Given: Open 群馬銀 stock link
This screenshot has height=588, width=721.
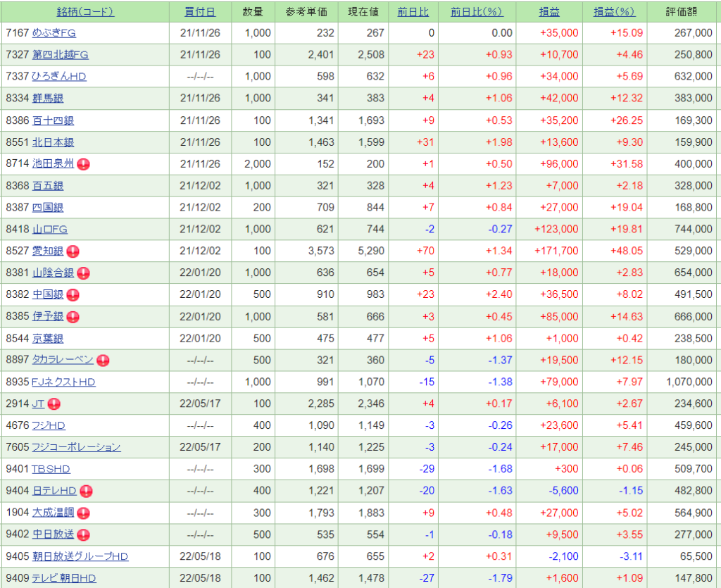Looking at the screenshot, I should pos(48,98).
